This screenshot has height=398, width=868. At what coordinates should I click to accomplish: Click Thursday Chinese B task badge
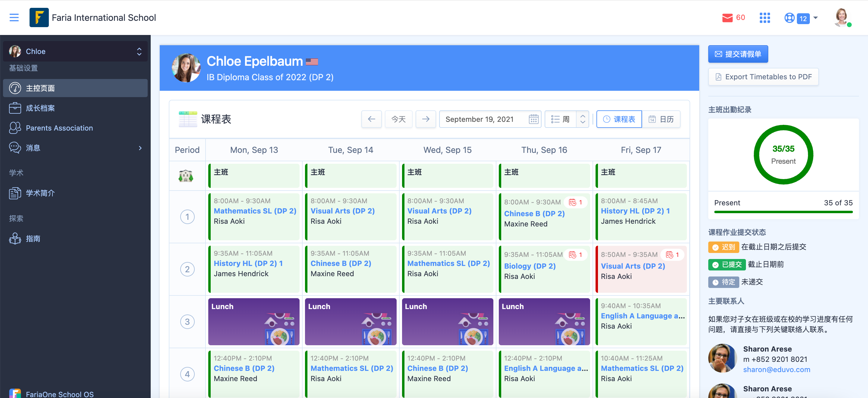tap(576, 202)
